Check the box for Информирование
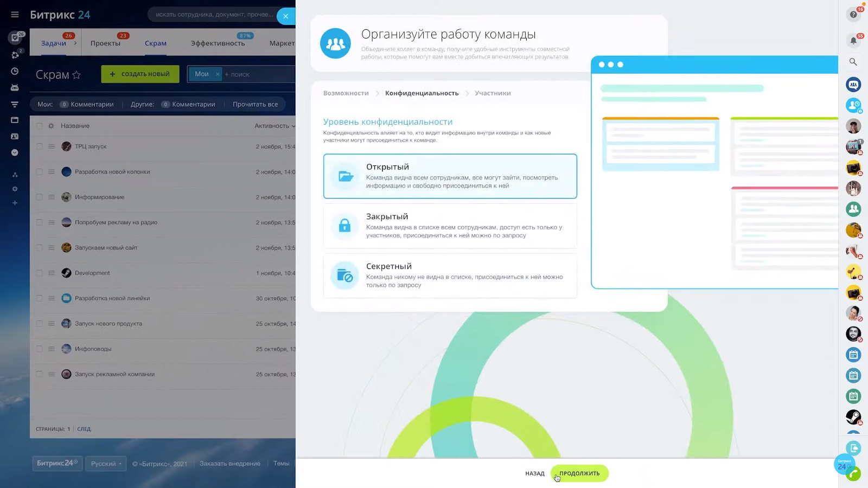 tap(39, 197)
